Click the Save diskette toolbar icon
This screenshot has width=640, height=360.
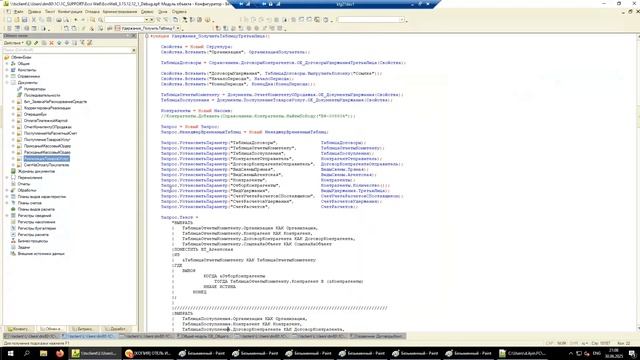(24, 20)
